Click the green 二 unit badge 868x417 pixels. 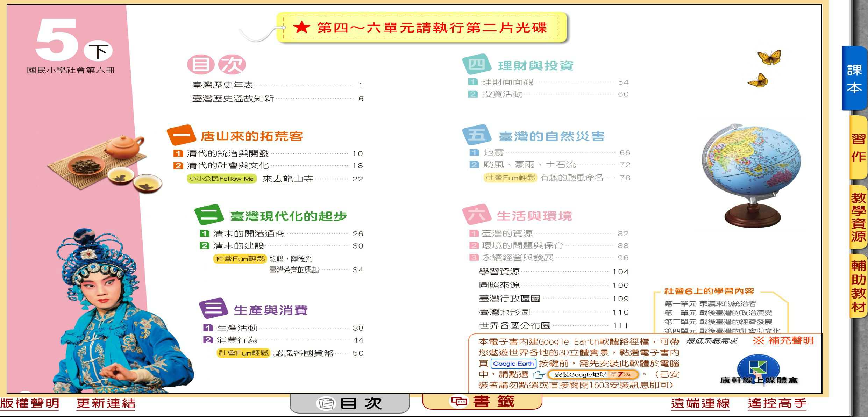tap(209, 215)
